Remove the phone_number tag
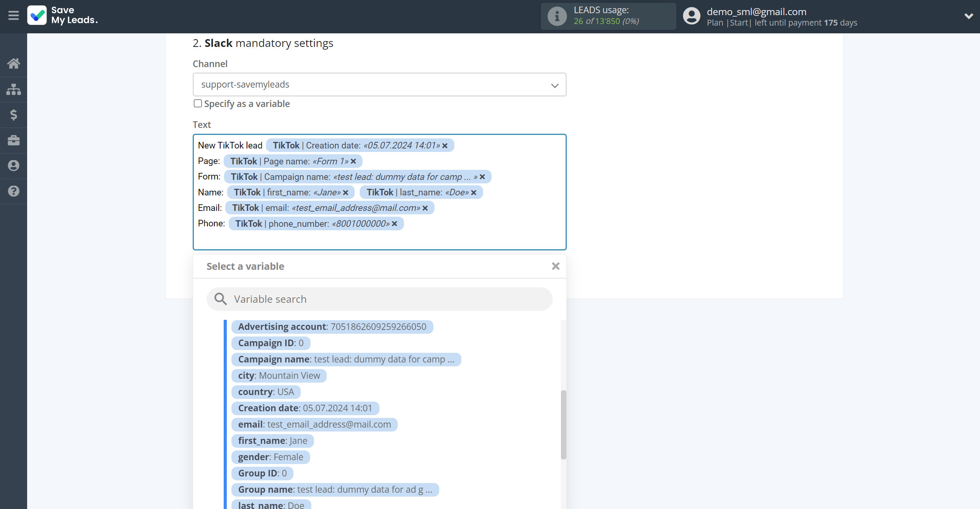The width and height of the screenshot is (980, 509). coord(394,224)
